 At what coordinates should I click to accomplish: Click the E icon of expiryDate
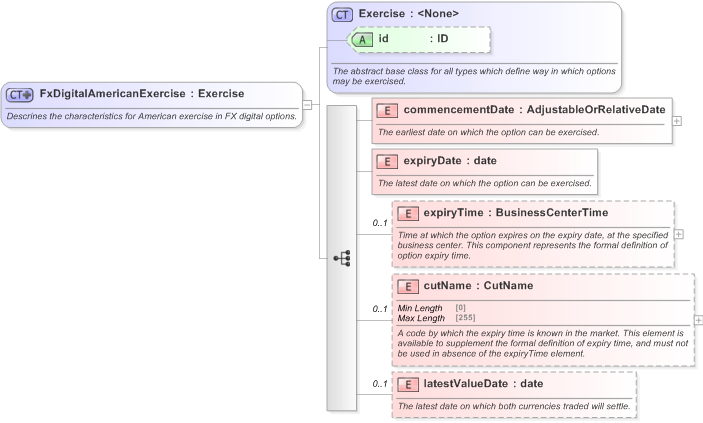[x=387, y=161]
